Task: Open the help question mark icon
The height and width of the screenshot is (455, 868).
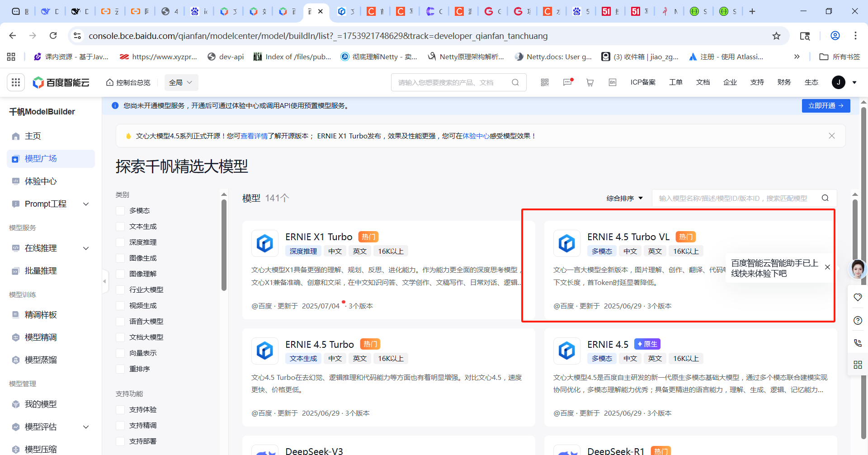Action: click(x=858, y=321)
